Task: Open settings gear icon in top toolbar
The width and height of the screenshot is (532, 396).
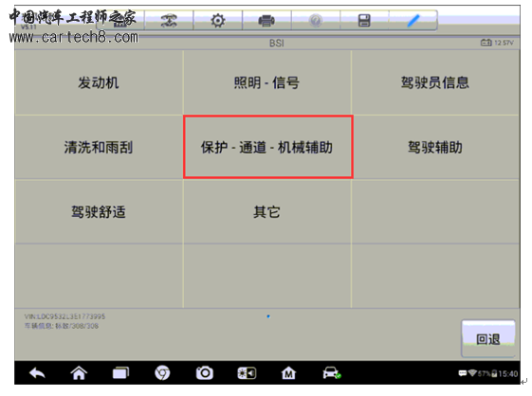Action: (x=218, y=21)
